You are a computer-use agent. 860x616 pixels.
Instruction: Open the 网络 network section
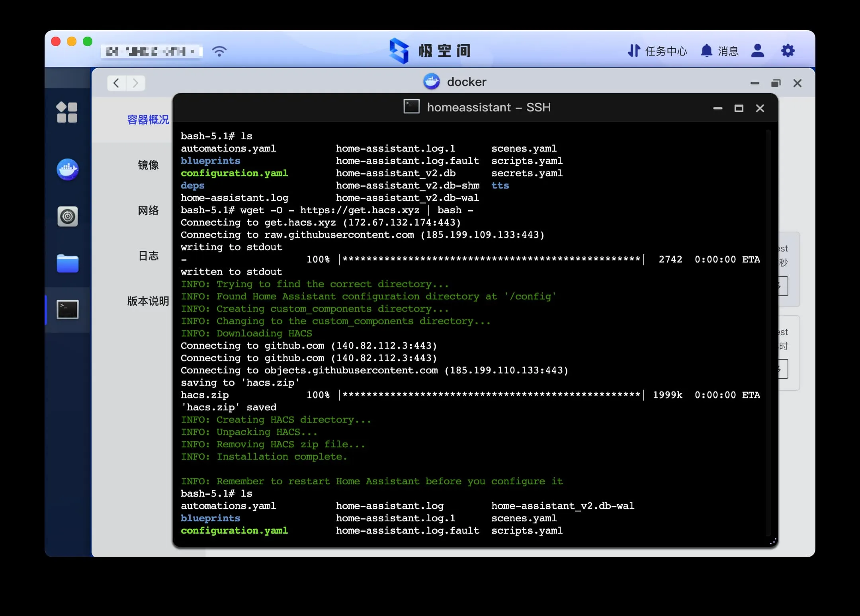[x=148, y=211]
